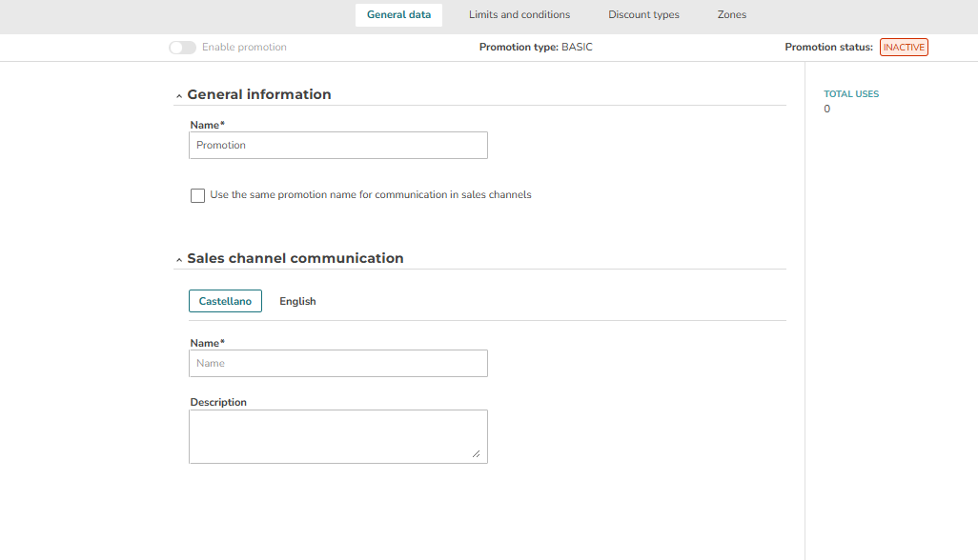978x560 pixels.
Task: Click the TOTAL USES label
Action: (851, 94)
